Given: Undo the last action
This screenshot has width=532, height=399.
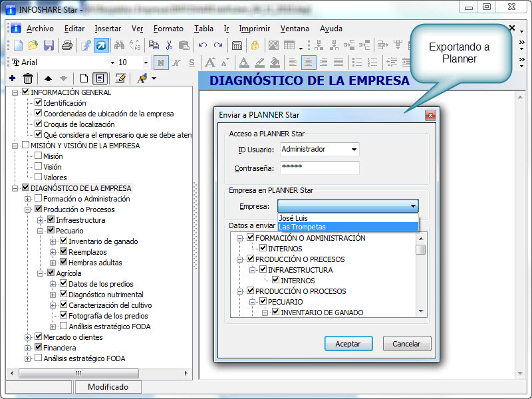Looking at the screenshot, I should pyautogui.click(x=203, y=45).
